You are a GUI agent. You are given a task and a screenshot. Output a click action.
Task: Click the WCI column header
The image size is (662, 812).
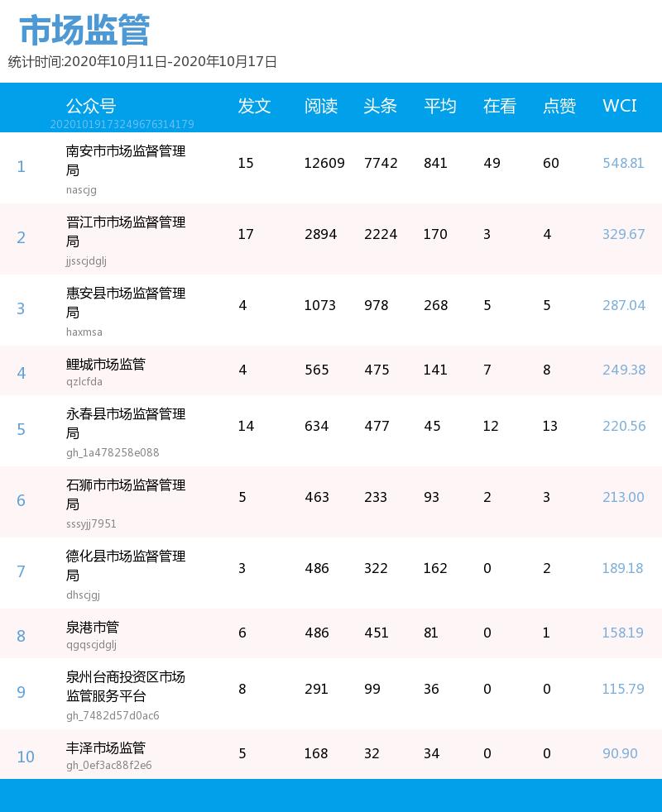(620, 106)
